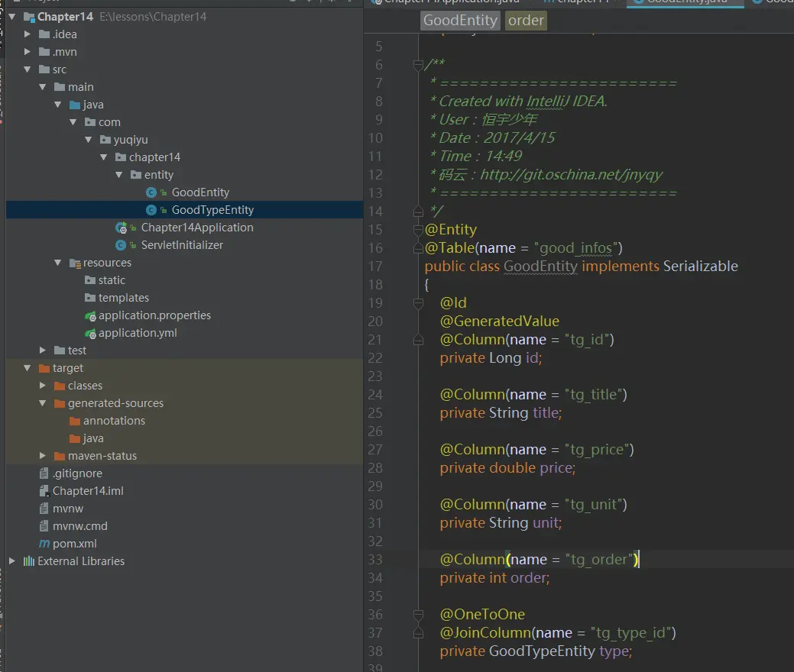Click the static folder icon
Viewport: 794px width, 672px height.
point(90,280)
